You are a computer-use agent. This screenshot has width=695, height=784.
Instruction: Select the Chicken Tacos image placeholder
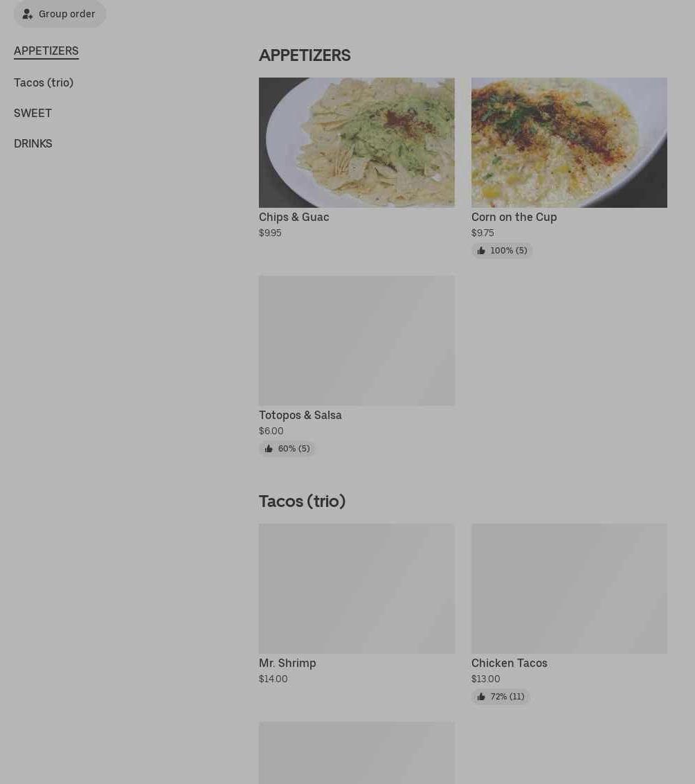click(569, 589)
